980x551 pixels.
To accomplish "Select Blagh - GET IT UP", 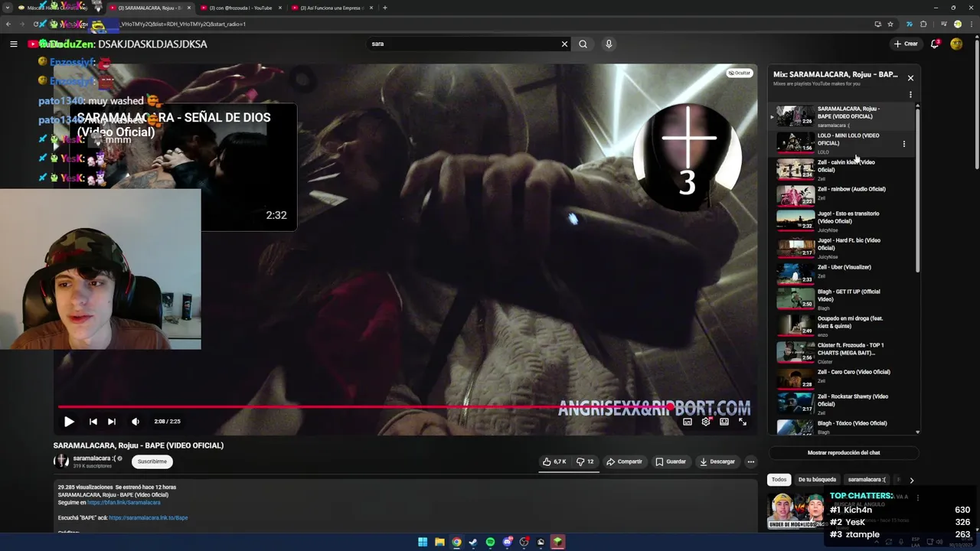I will [x=841, y=299].
